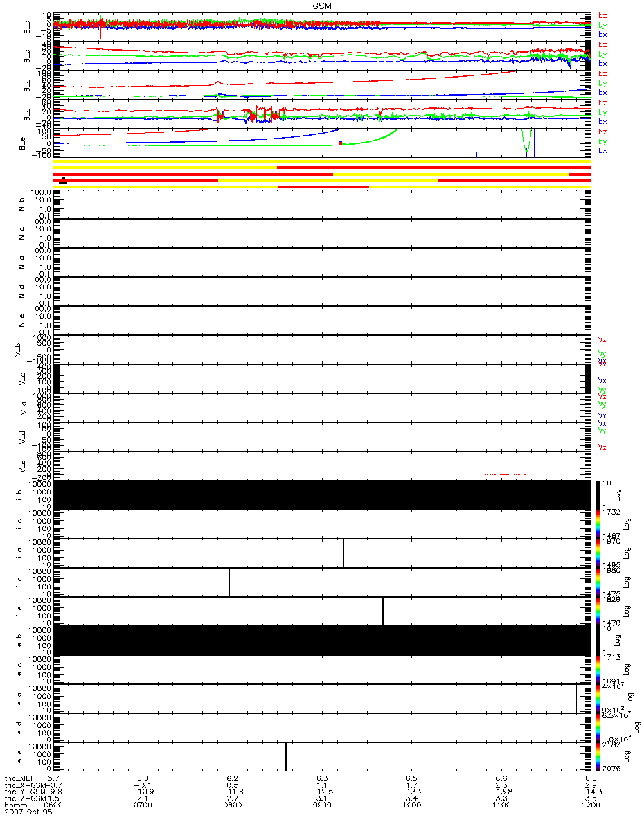The width and height of the screenshot is (644, 831).
Task: Click the i_c colorbar labeled 1732 to 1467
Action: click(596, 524)
